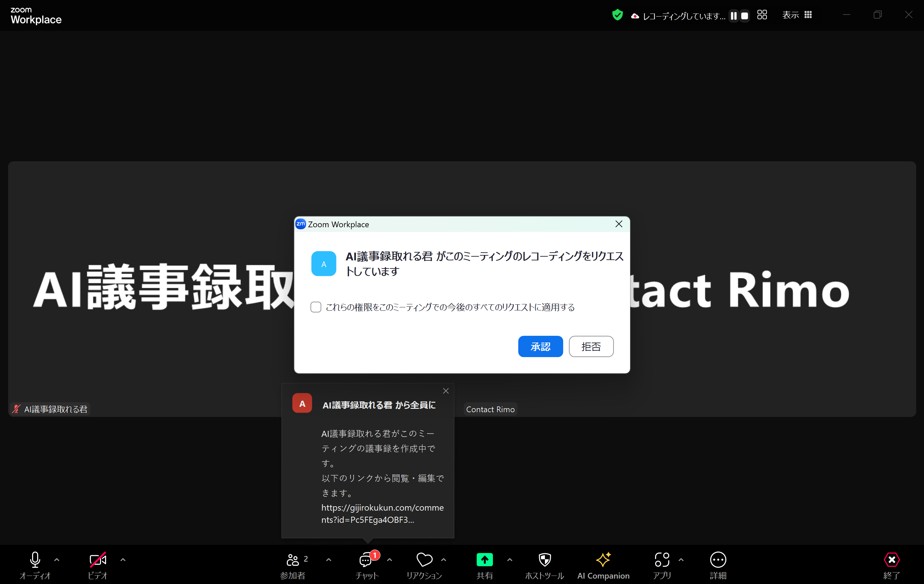Expand video options chevron next to camera
The height and width of the screenshot is (584, 924).
tap(123, 560)
